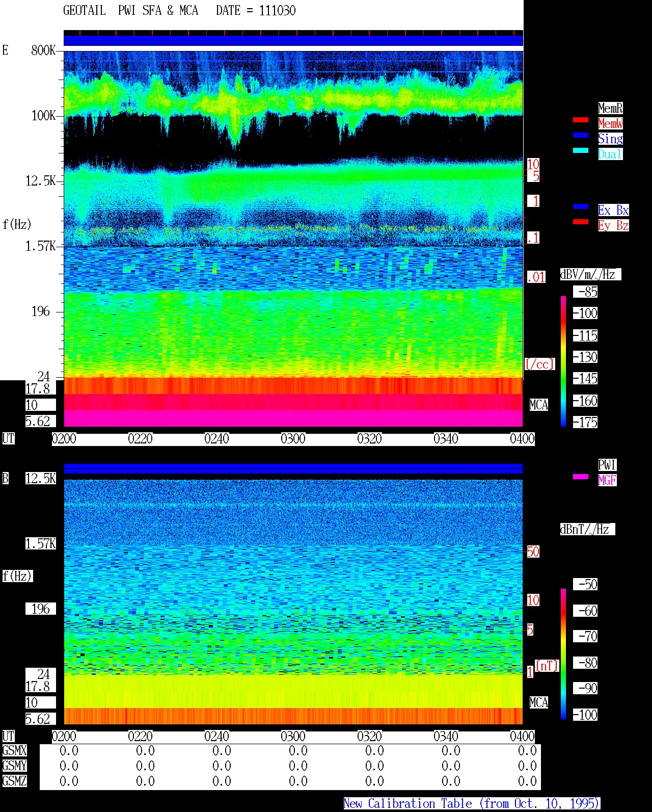
Task: Click the blue Sing legend swatch
Action: (580, 135)
